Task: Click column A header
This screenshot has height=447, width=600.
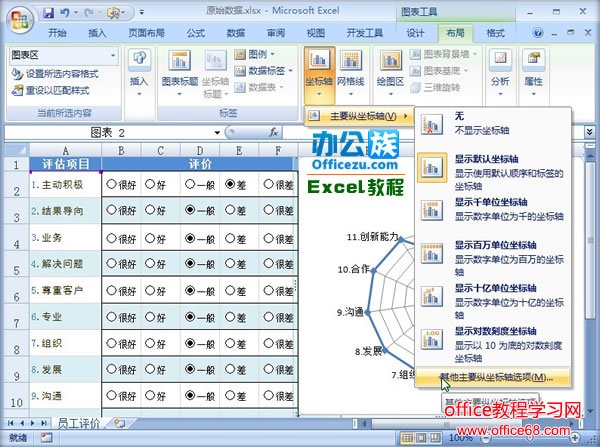Action: pos(65,150)
